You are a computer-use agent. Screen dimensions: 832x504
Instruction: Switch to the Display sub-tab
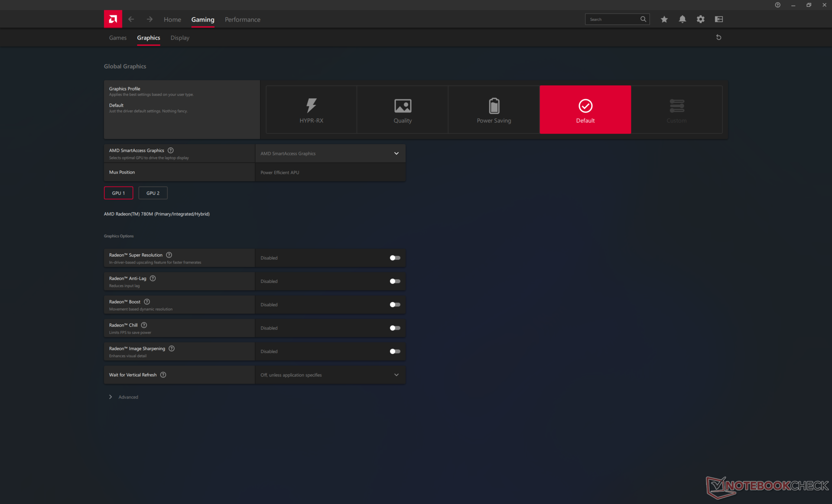pos(180,38)
